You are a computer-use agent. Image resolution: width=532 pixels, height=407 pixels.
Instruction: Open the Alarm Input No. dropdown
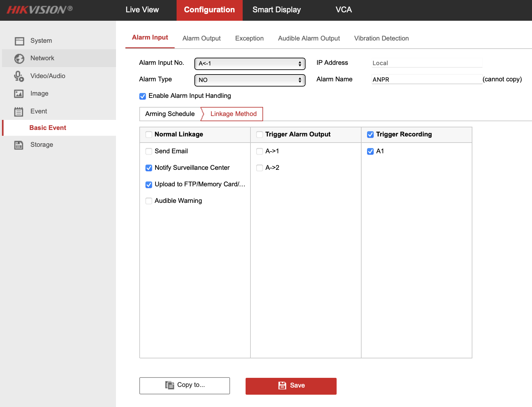pos(249,64)
